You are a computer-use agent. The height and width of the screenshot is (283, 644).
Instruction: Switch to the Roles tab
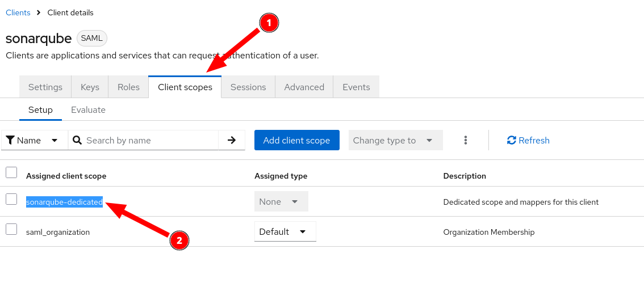pyautogui.click(x=128, y=87)
